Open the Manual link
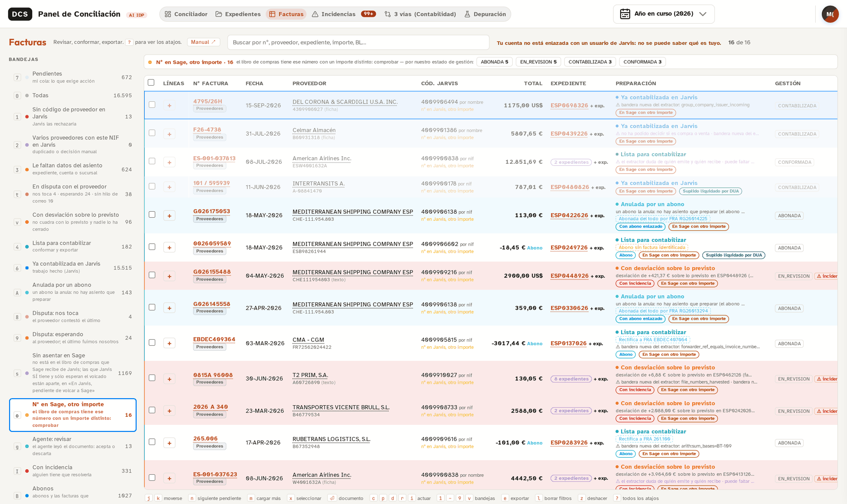 pyautogui.click(x=203, y=42)
